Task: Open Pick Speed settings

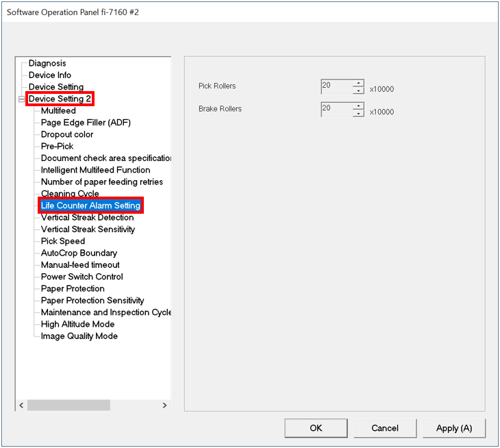Action: [63, 240]
